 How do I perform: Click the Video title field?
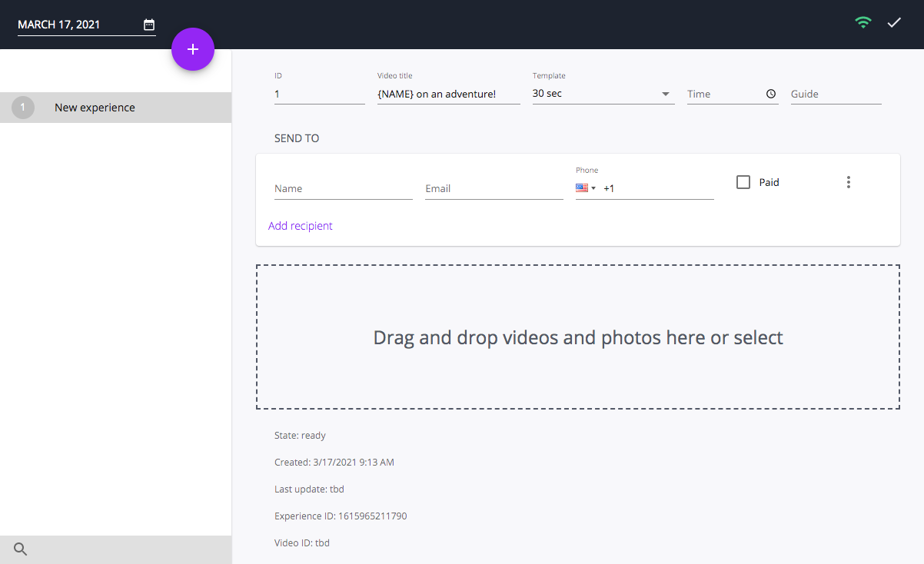[x=448, y=93]
